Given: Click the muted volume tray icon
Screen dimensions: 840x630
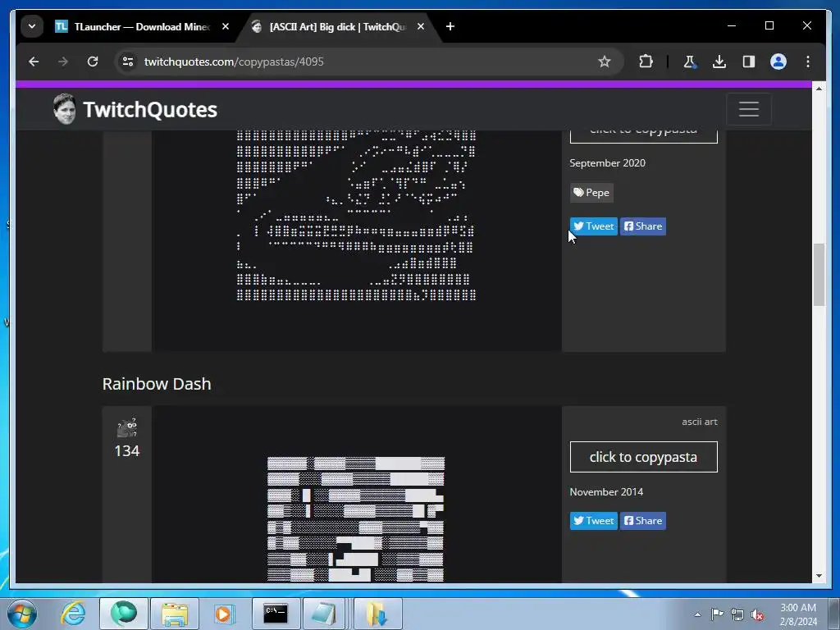Looking at the screenshot, I should [x=757, y=614].
